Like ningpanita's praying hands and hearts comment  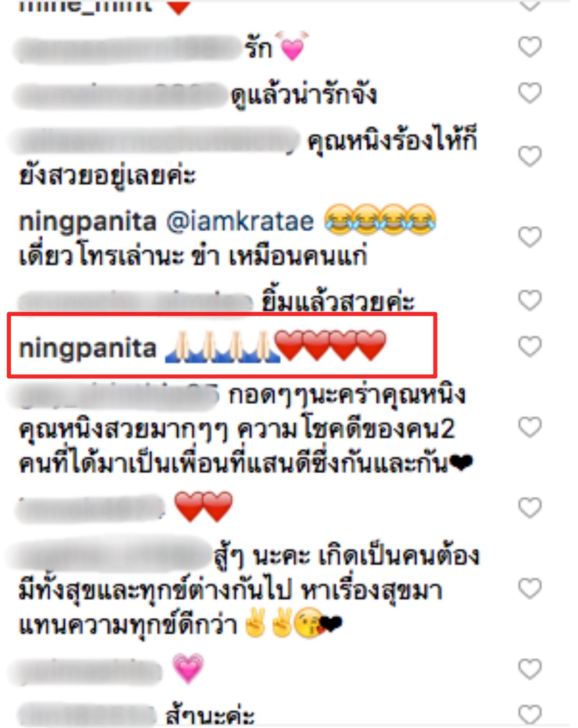[529, 346]
